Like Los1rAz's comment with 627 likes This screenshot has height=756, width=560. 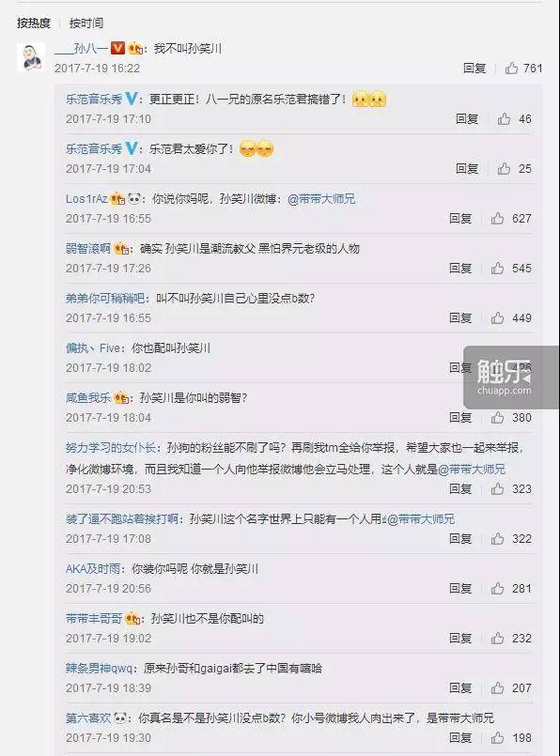497,219
